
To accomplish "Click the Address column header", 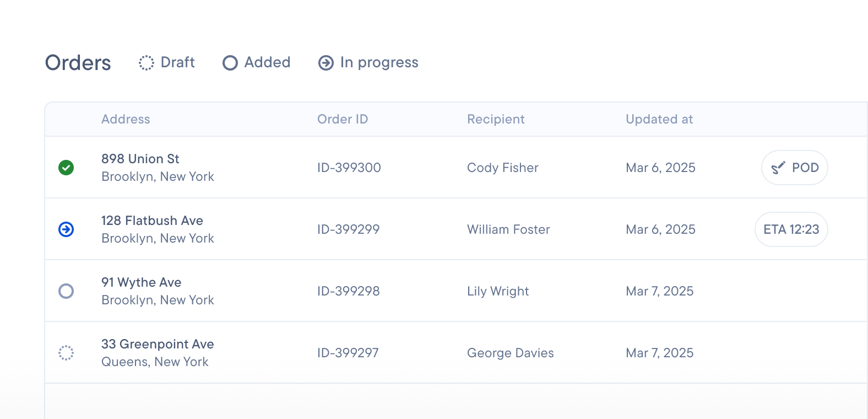I will click(x=126, y=119).
